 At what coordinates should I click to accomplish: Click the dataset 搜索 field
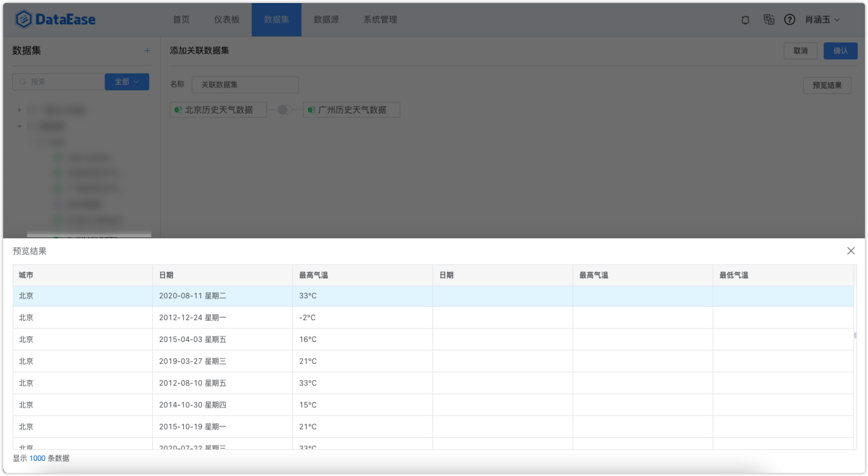[x=59, y=82]
